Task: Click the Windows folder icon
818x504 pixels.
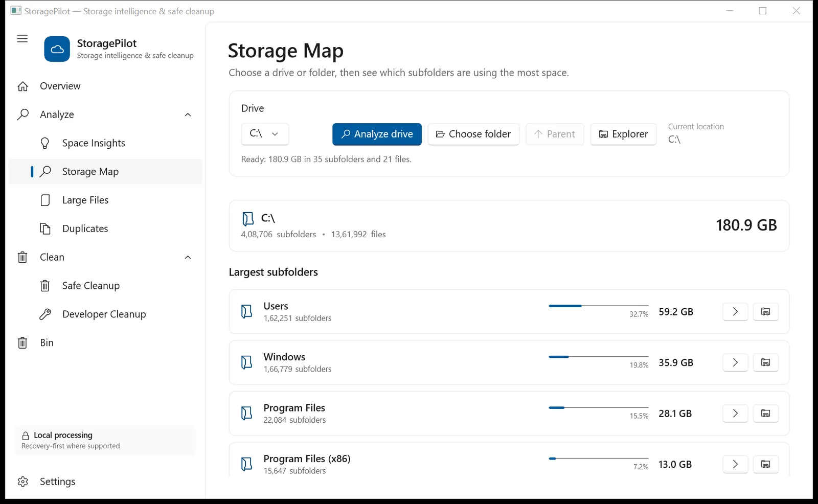Action: [x=247, y=362]
